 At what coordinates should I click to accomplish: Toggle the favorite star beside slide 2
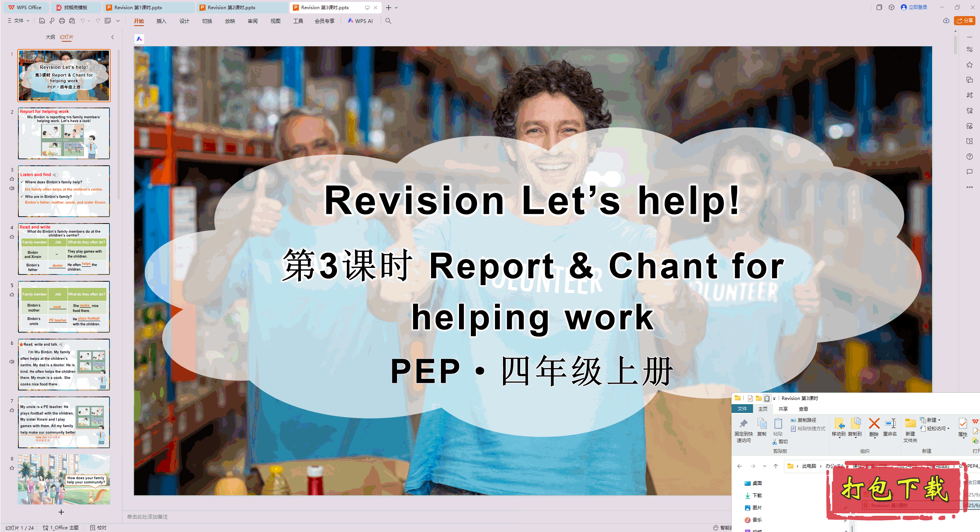[x=12, y=122]
